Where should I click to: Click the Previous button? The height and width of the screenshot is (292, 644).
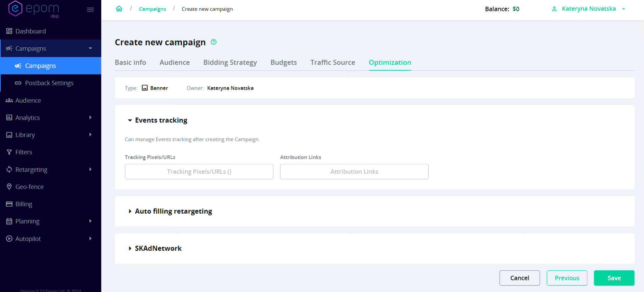coord(567,278)
